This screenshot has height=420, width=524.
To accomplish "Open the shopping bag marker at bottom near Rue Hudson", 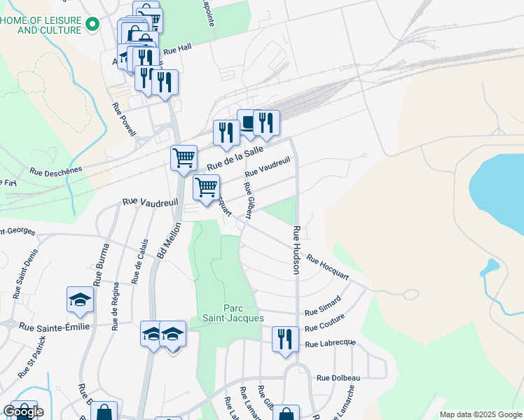I will (287, 413).
